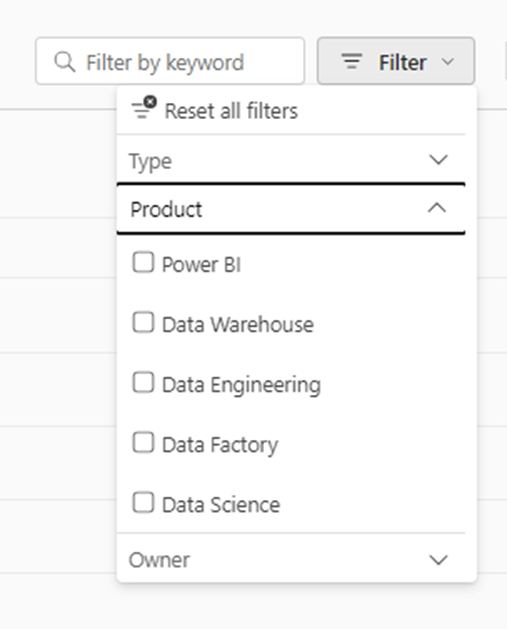Click the Filter by keyword field
The height and width of the screenshot is (629, 507).
pyautogui.click(x=170, y=61)
